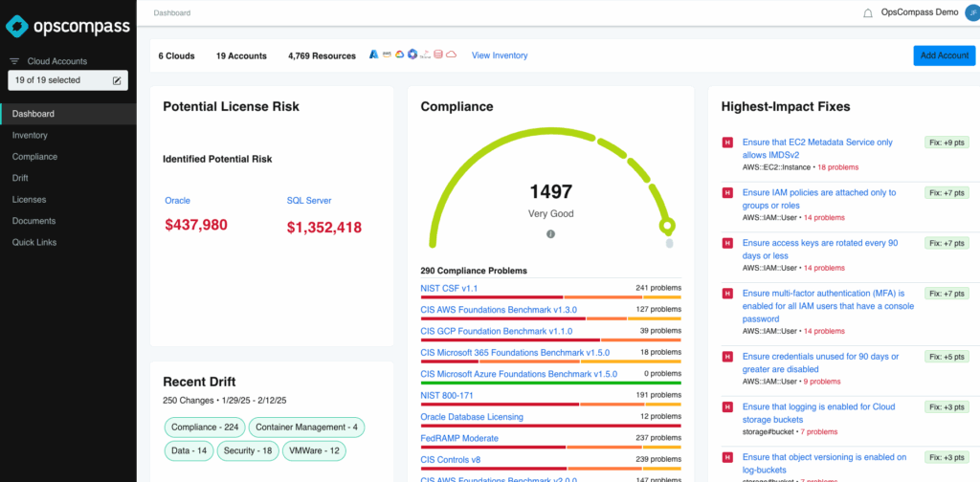
Task: Open Licenses in the sidebar
Action: [x=30, y=200]
